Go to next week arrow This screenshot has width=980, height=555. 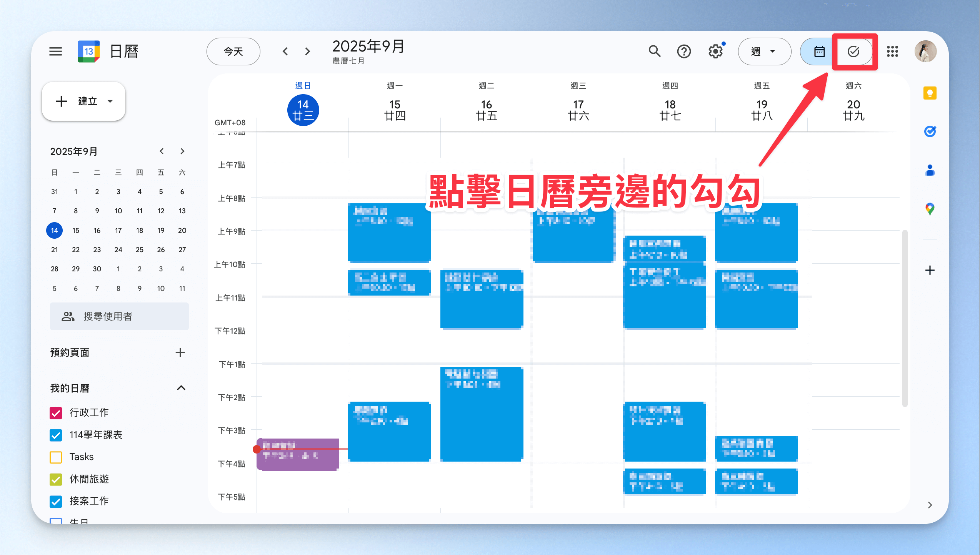307,51
